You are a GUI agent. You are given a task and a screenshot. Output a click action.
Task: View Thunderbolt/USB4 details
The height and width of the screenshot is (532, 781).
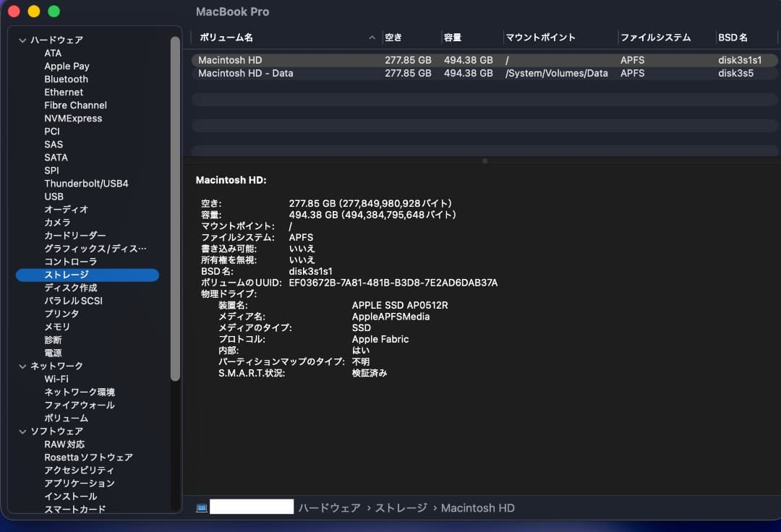coord(87,183)
